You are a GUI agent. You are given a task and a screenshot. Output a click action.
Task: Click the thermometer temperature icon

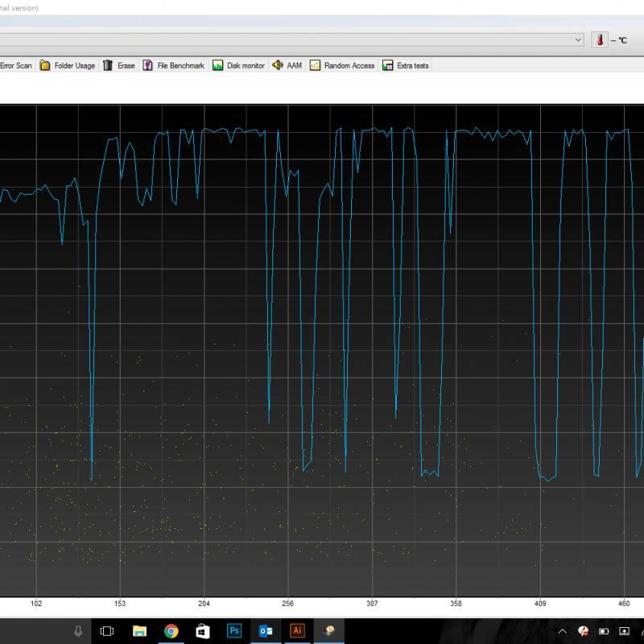pos(600,39)
